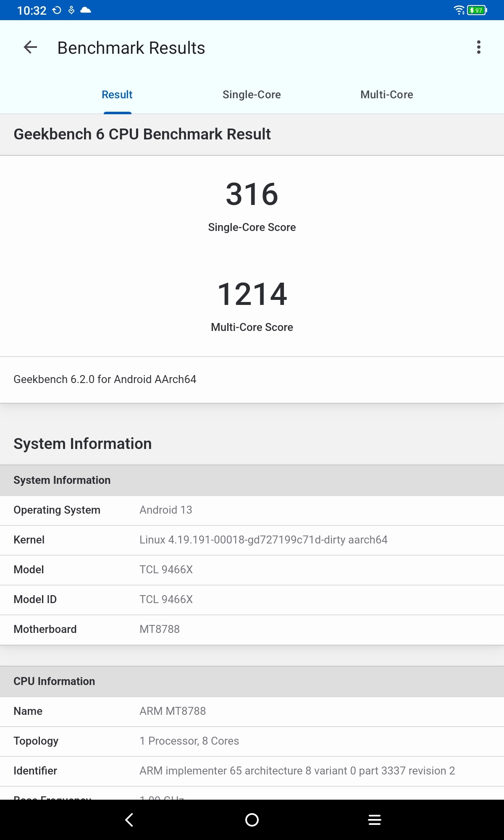Tap the Wi-Fi status icon
The height and width of the screenshot is (840, 504).
pos(459,10)
